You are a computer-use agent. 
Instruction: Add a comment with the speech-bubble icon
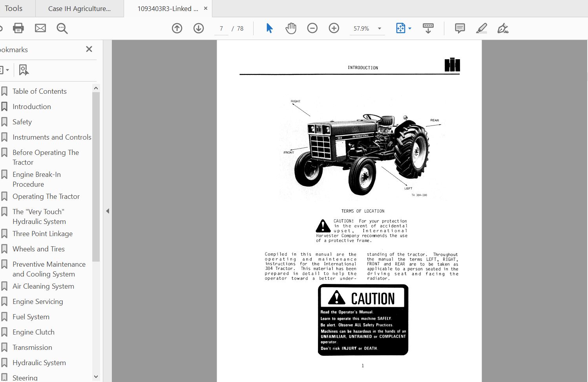[459, 28]
